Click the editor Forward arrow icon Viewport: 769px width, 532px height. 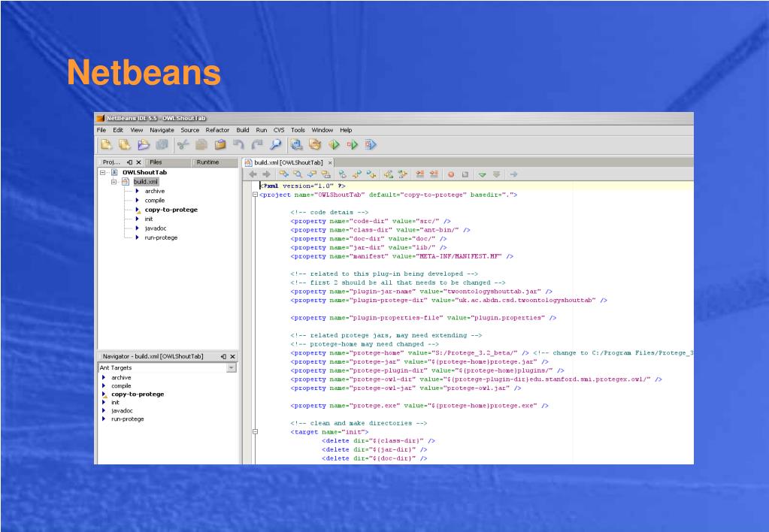(266, 174)
